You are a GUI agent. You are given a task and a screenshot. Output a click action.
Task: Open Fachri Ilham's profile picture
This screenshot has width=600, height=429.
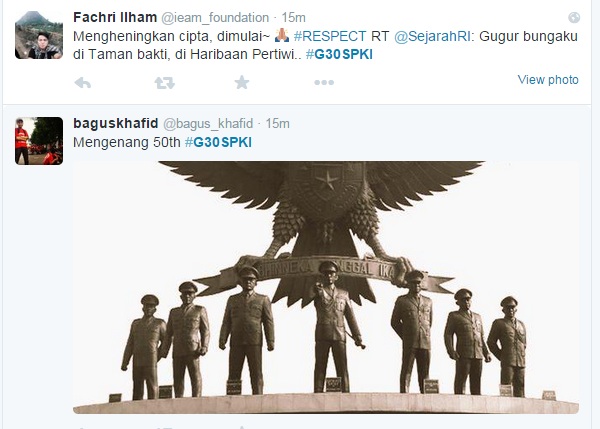click(x=39, y=35)
